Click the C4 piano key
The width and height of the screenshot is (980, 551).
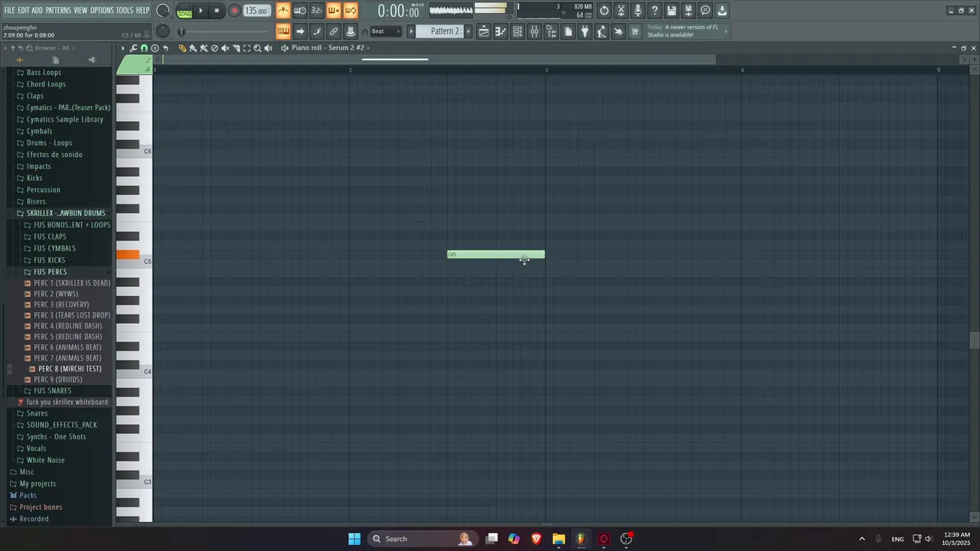[135, 372]
